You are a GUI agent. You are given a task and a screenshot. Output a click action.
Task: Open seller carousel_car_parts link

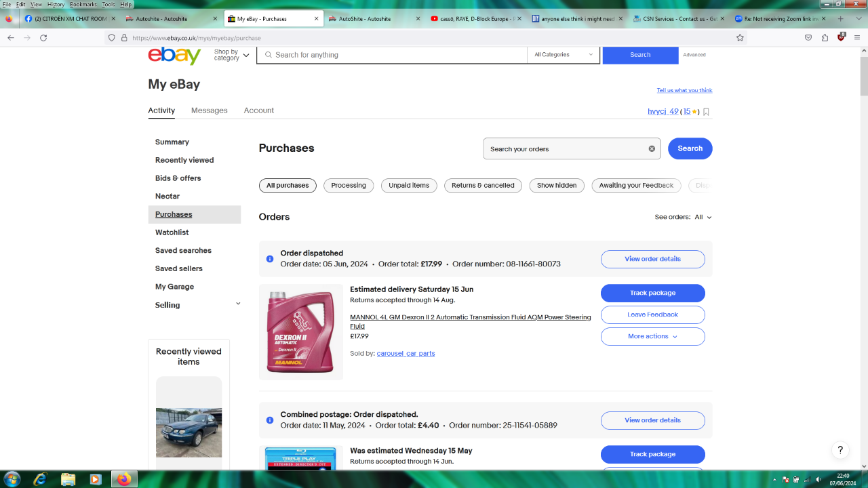(x=406, y=353)
